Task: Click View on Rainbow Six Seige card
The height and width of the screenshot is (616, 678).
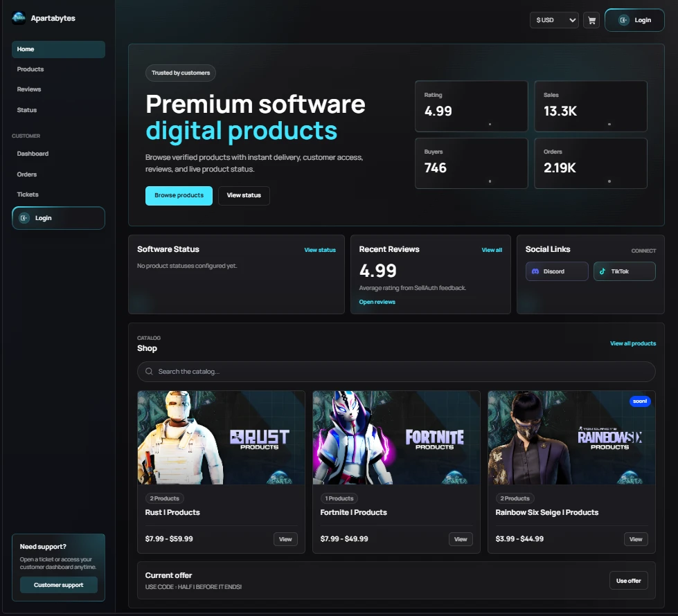Action: 636,539
